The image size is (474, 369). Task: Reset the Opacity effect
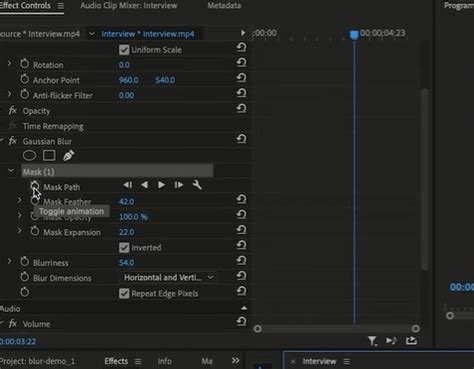pos(241,108)
